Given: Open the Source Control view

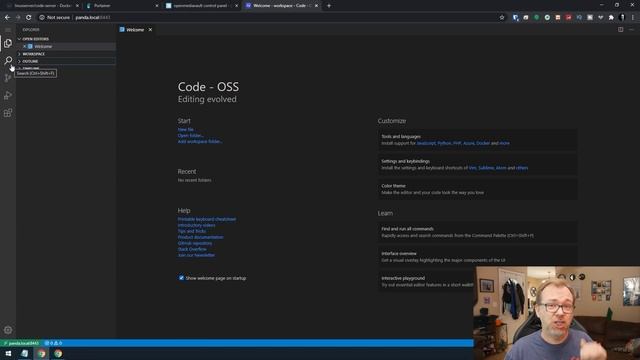Looking at the screenshot, I should [x=8, y=78].
